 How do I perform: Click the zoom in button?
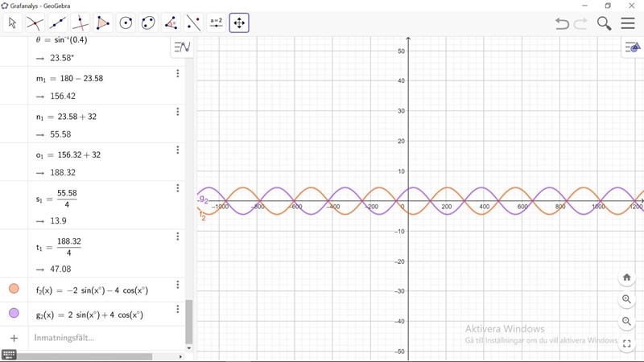(626, 299)
